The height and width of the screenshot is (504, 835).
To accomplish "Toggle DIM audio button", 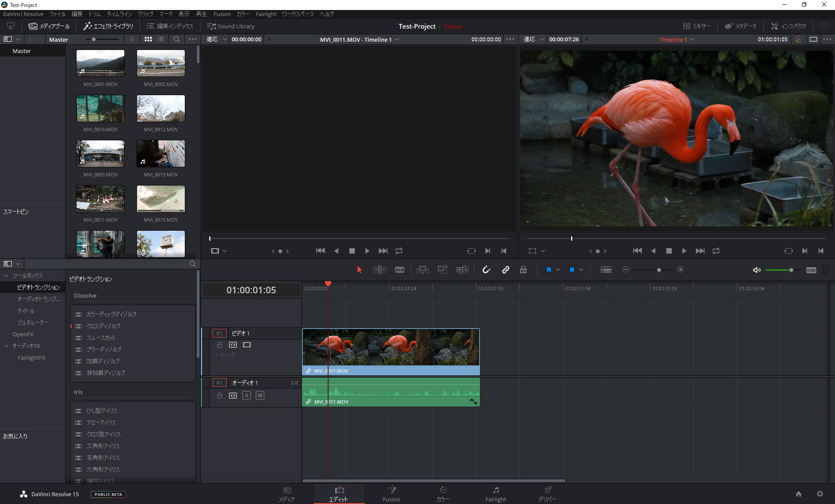I will [811, 270].
